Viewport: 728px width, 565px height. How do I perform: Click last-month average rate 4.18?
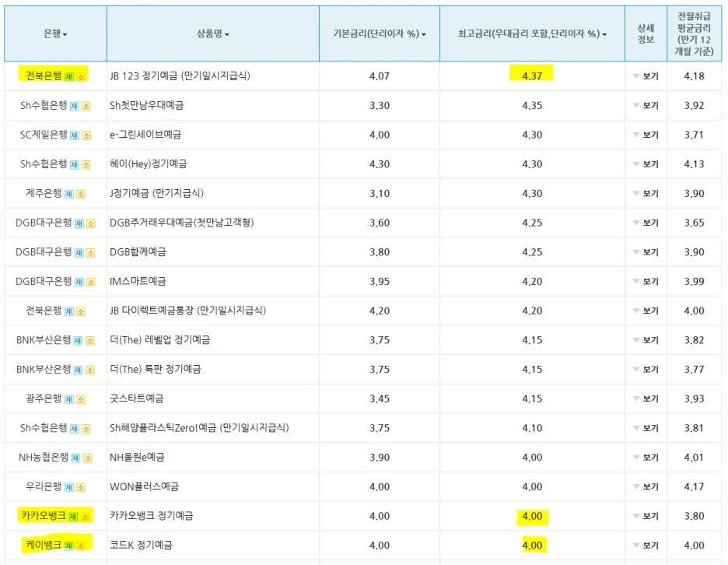click(x=694, y=75)
